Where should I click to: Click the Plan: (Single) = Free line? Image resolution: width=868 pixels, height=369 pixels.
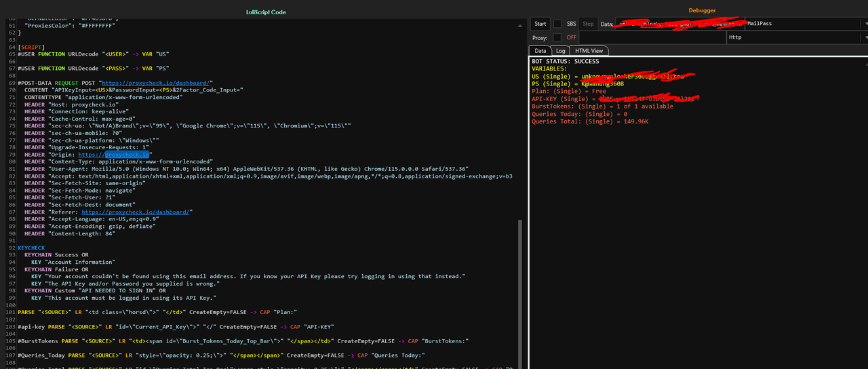coord(568,91)
